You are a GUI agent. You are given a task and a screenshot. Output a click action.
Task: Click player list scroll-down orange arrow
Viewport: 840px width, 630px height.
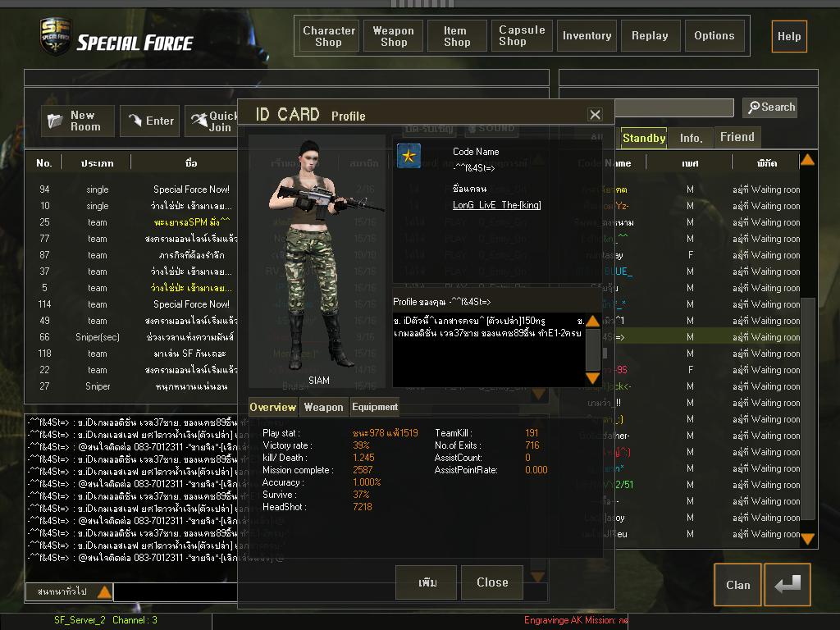tap(807, 539)
